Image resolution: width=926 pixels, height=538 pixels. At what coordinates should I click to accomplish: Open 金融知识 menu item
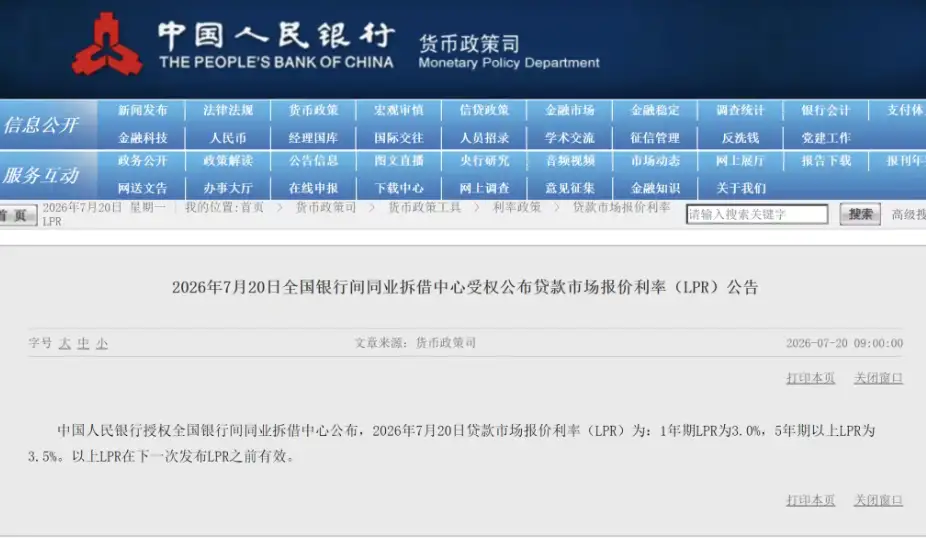click(x=655, y=188)
